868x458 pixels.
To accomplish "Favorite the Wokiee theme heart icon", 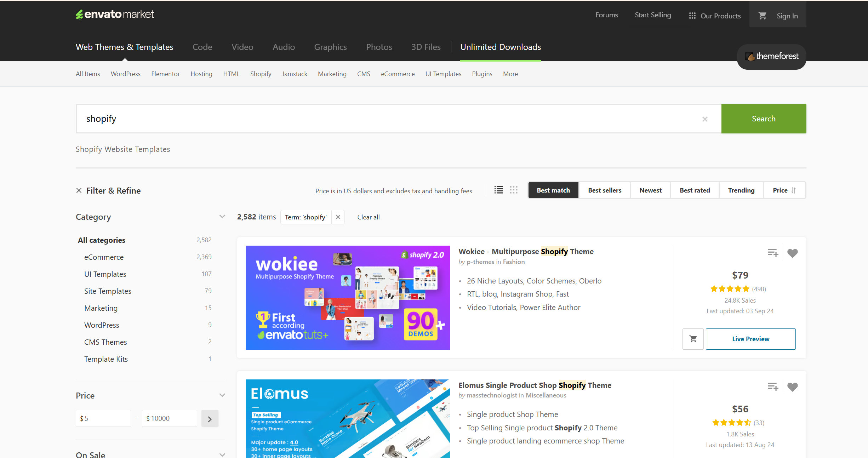I will pyautogui.click(x=792, y=253).
